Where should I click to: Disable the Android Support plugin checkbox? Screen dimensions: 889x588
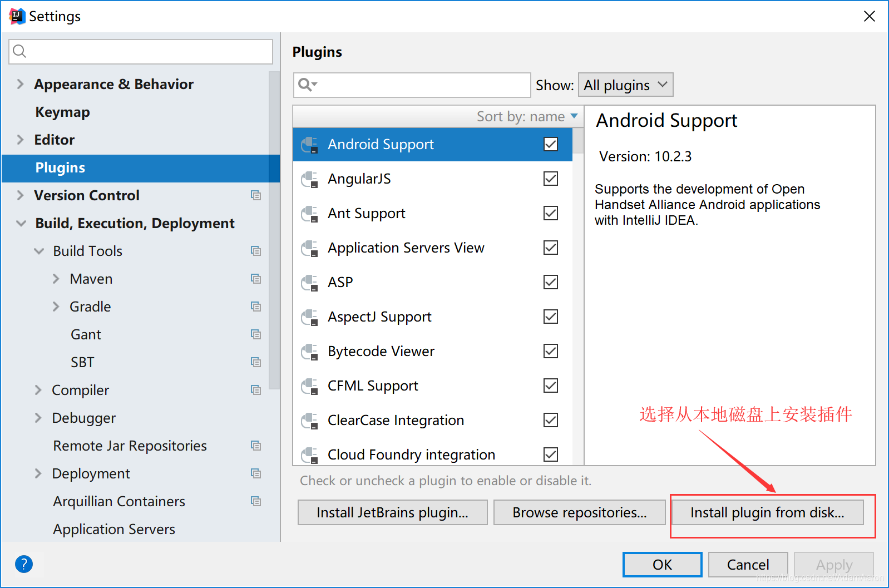[551, 145]
